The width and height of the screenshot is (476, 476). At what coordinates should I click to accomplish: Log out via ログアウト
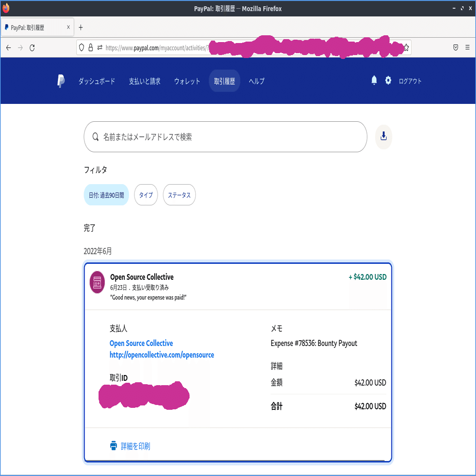[410, 81]
